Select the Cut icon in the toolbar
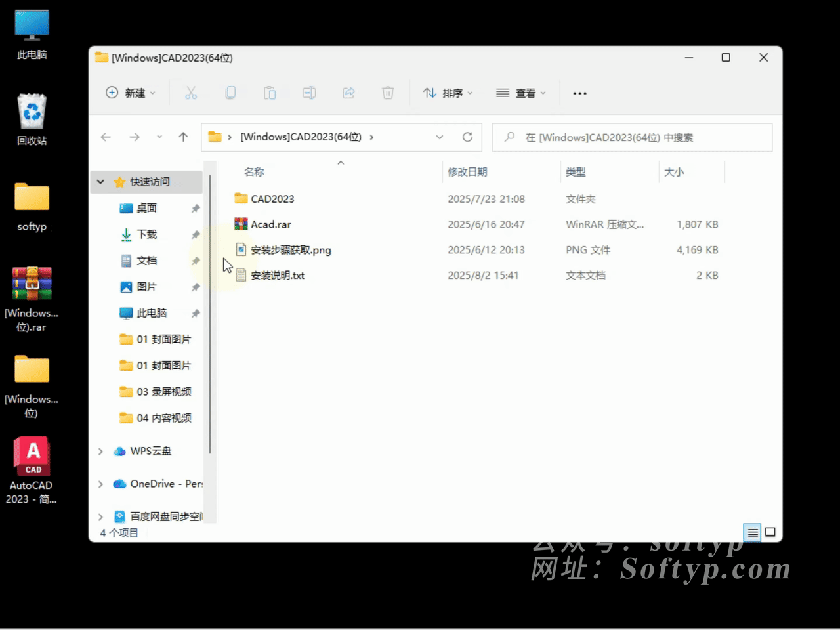This screenshot has height=630, width=840. coord(191,93)
